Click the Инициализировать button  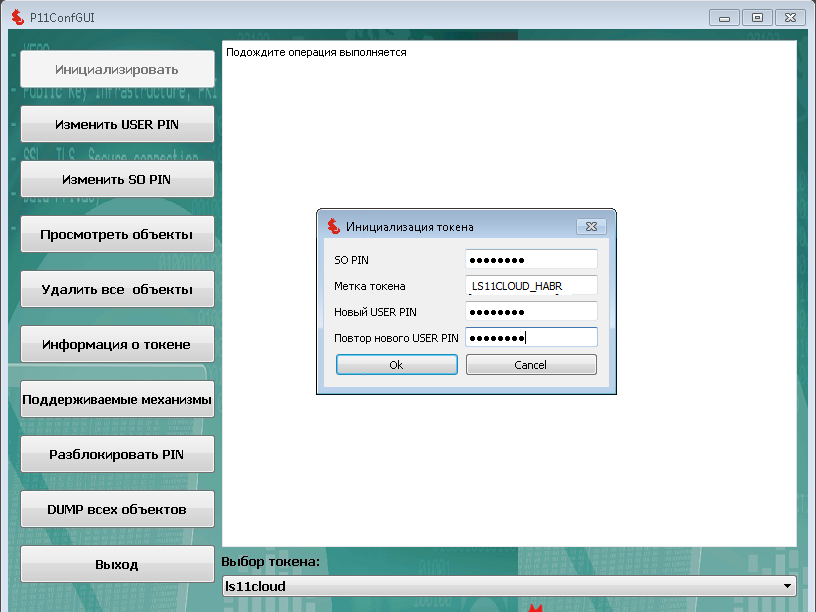tap(117, 69)
